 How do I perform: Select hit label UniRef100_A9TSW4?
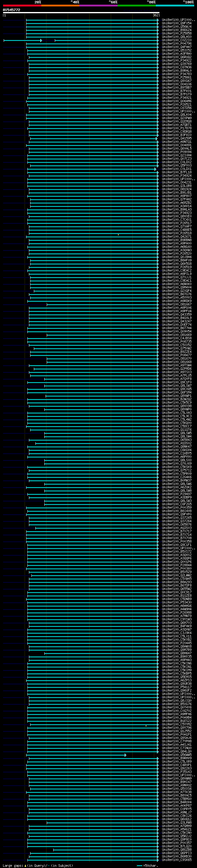pyautogui.click(x=177, y=365)
